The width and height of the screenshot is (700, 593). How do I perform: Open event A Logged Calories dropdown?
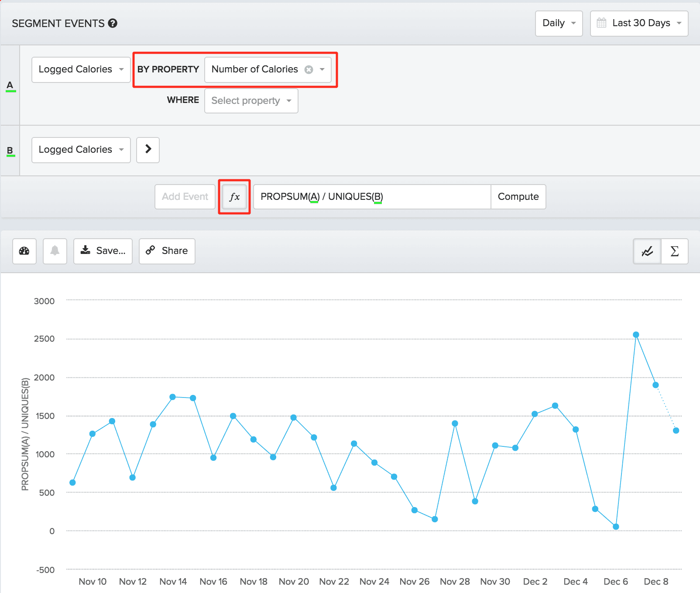point(81,69)
